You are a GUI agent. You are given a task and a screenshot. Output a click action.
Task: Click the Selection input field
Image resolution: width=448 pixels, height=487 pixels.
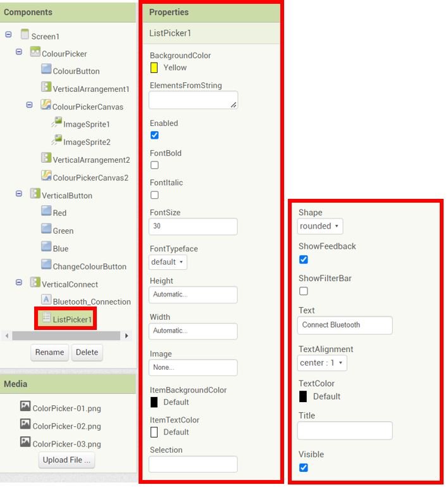pos(193,464)
